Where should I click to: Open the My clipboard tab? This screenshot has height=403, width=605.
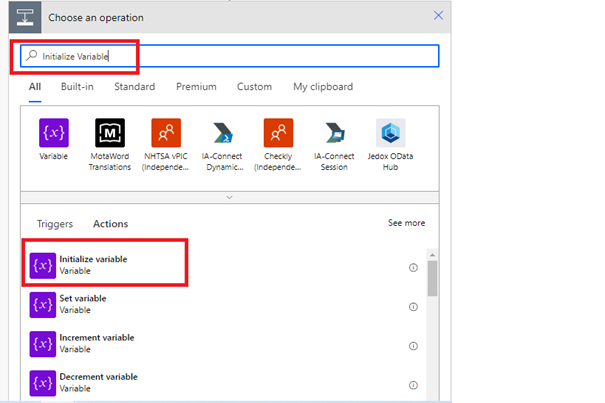[x=323, y=87]
